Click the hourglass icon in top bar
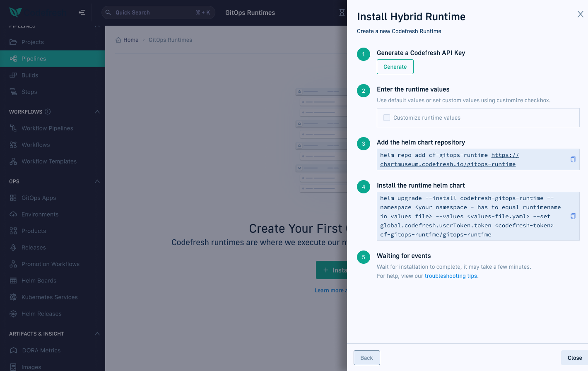 tap(342, 12)
